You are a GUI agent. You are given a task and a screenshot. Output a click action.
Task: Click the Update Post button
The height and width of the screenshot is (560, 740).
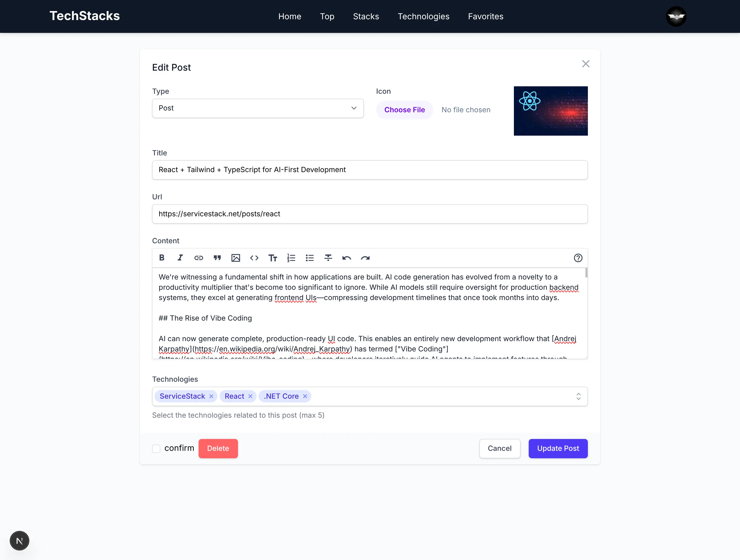pos(558,448)
